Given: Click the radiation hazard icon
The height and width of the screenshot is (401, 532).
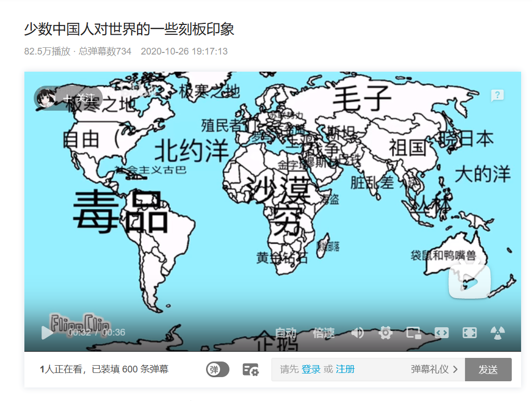Looking at the screenshot, I should tap(497, 333).
